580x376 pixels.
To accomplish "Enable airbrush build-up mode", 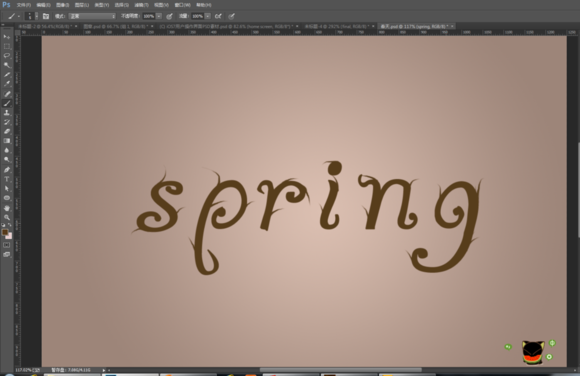I will click(x=218, y=16).
